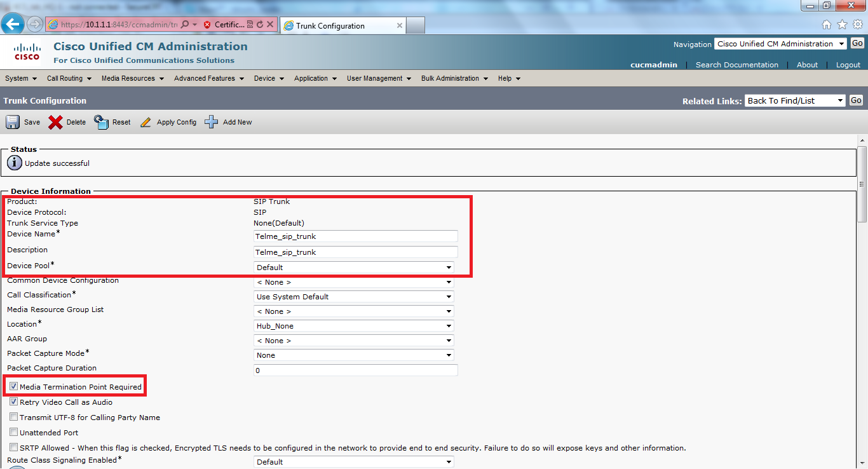
Task: Check the SRTP Allowed checkbox
Action: (14, 447)
